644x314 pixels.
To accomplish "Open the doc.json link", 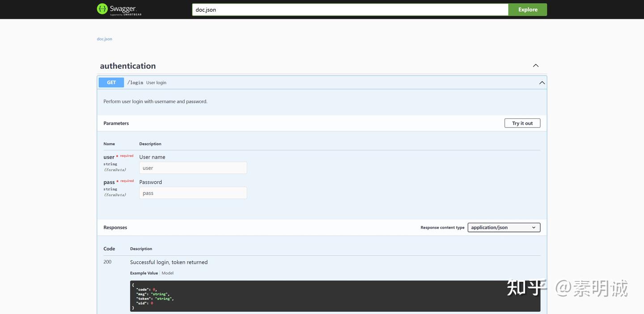I will point(105,39).
